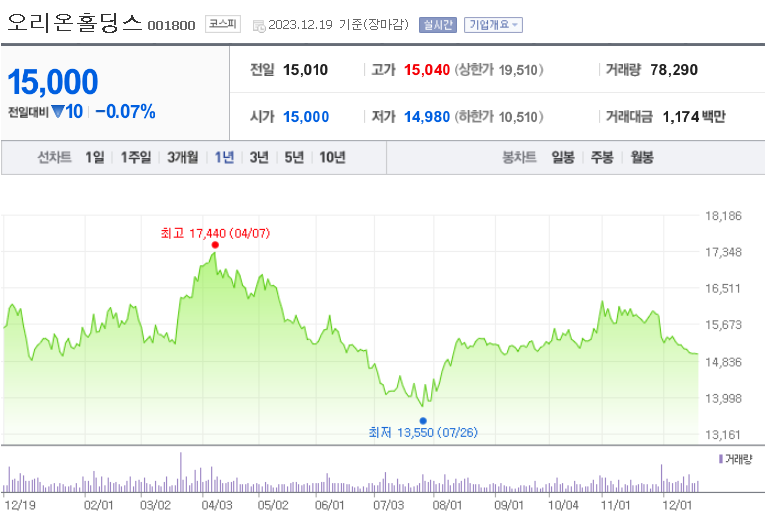Screen dimensions: 765x530
Task: Click the 선차트 label
Action: coord(54,157)
